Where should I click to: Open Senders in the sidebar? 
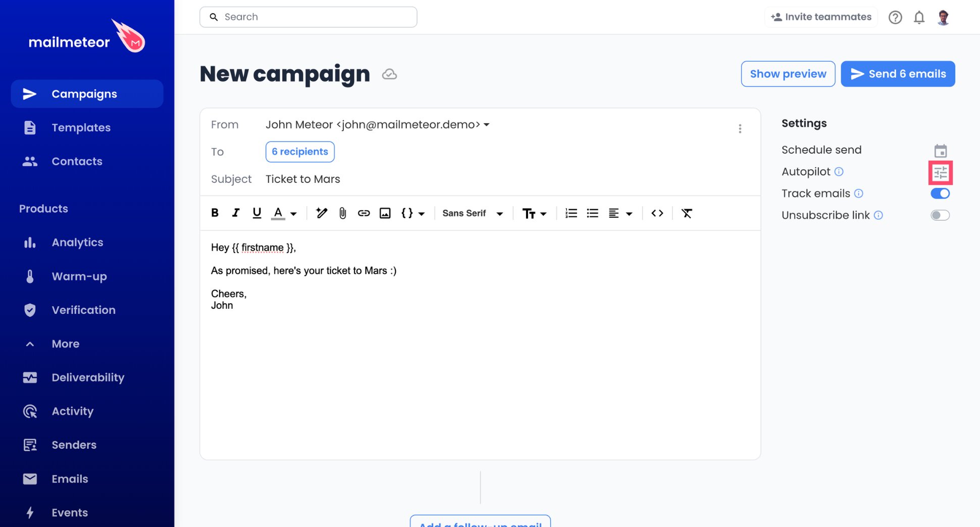[87, 445]
